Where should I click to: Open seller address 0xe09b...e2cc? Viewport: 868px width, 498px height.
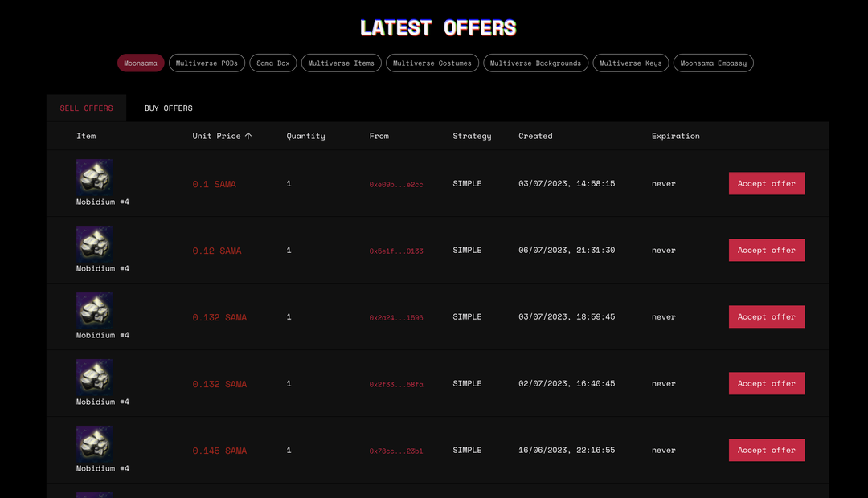click(396, 185)
